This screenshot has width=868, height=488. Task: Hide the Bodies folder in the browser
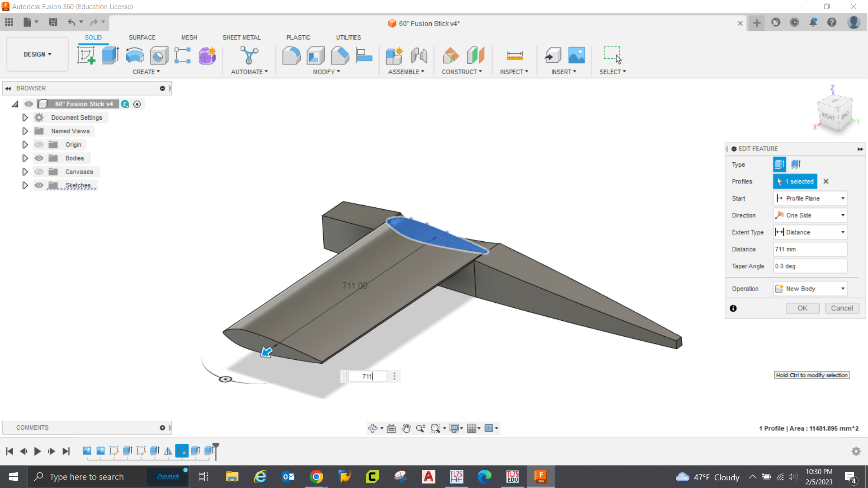(x=39, y=158)
